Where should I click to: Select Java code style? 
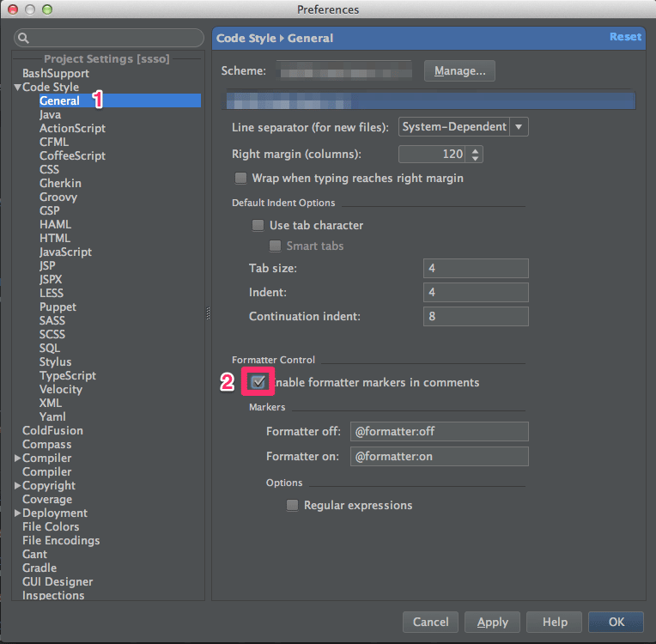tap(50, 115)
